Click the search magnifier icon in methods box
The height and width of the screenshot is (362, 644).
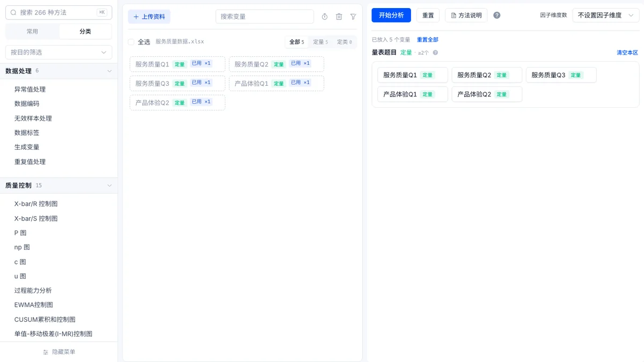pos(13,12)
